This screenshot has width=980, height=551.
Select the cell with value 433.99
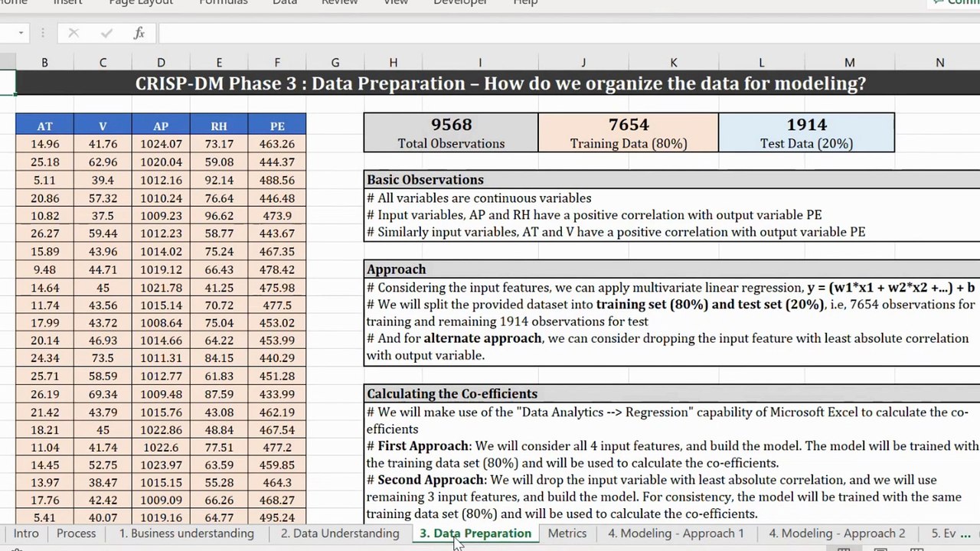[x=277, y=394]
